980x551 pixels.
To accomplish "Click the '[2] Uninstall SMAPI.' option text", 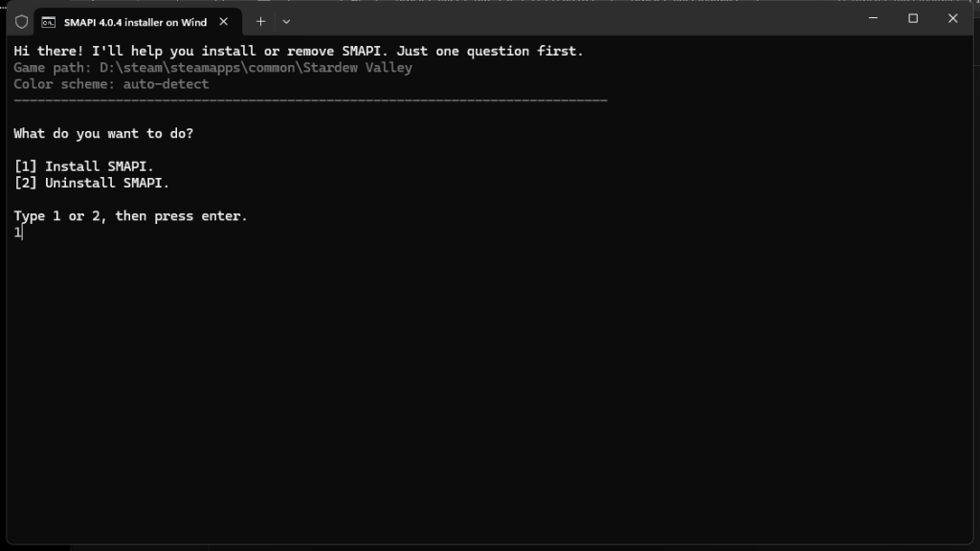I will pyautogui.click(x=91, y=183).
